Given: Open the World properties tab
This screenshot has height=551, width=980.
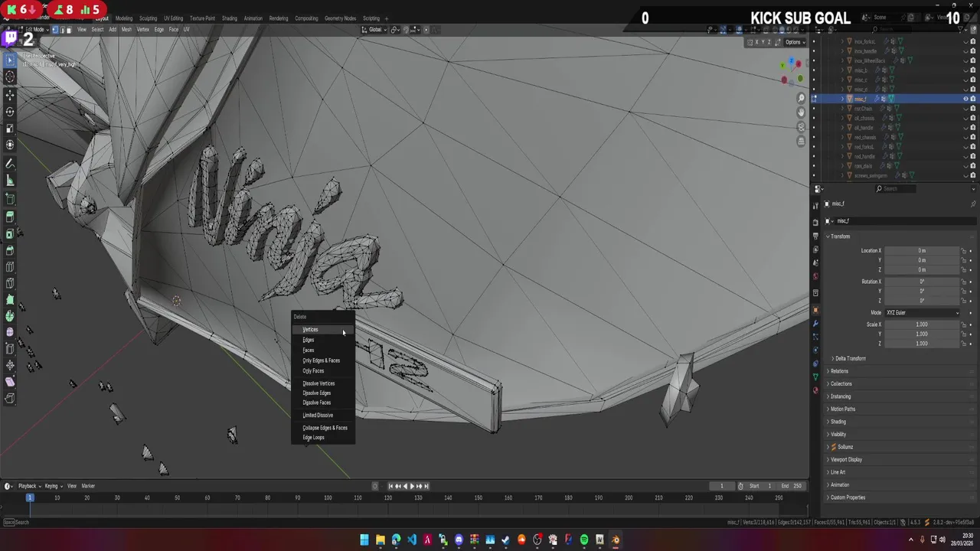Looking at the screenshot, I should click(815, 276).
